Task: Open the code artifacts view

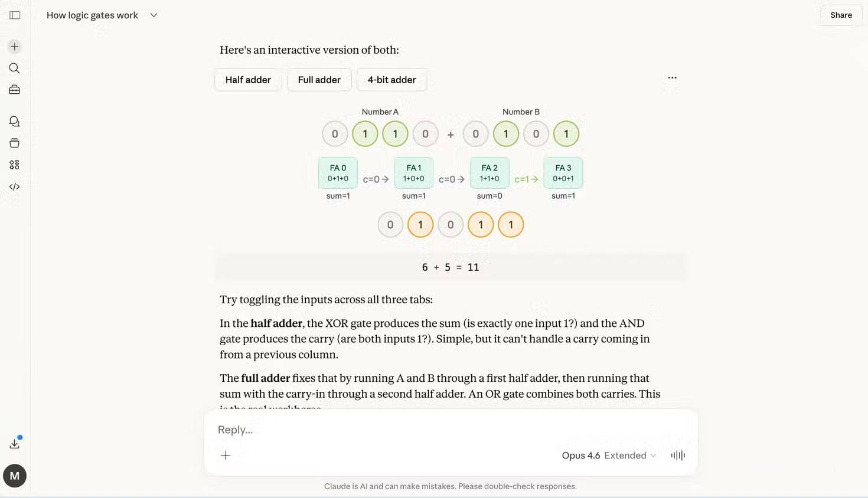Action: click(x=14, y=186)
